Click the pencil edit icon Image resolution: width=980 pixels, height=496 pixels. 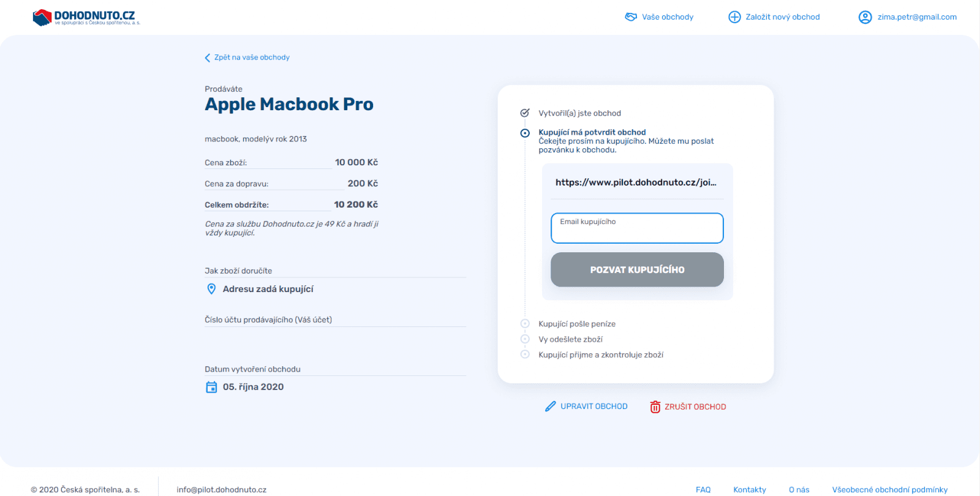pyautogui.click(x=551, y=407)
